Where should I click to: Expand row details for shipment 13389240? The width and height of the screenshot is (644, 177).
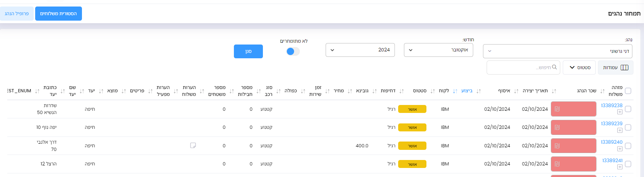pos(620,149)
